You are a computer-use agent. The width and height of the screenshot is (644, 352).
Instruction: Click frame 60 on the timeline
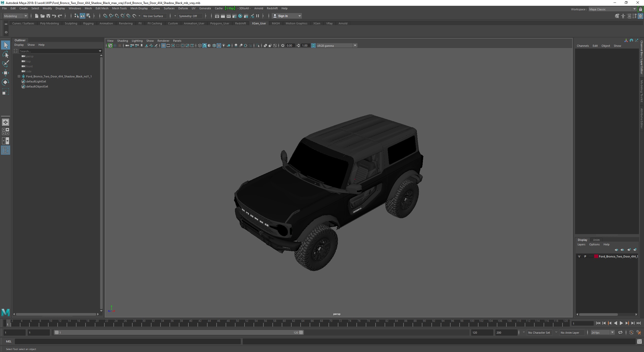[x=284, y=323]
